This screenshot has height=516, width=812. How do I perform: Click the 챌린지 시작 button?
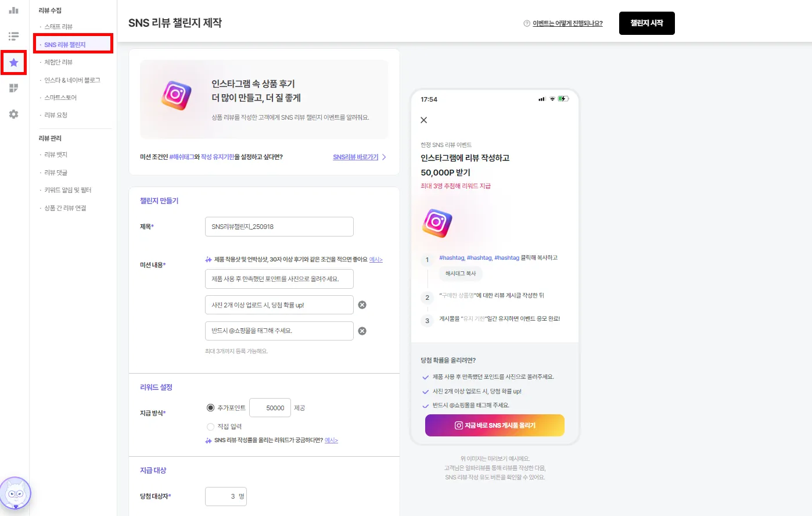tap(647, 23)
